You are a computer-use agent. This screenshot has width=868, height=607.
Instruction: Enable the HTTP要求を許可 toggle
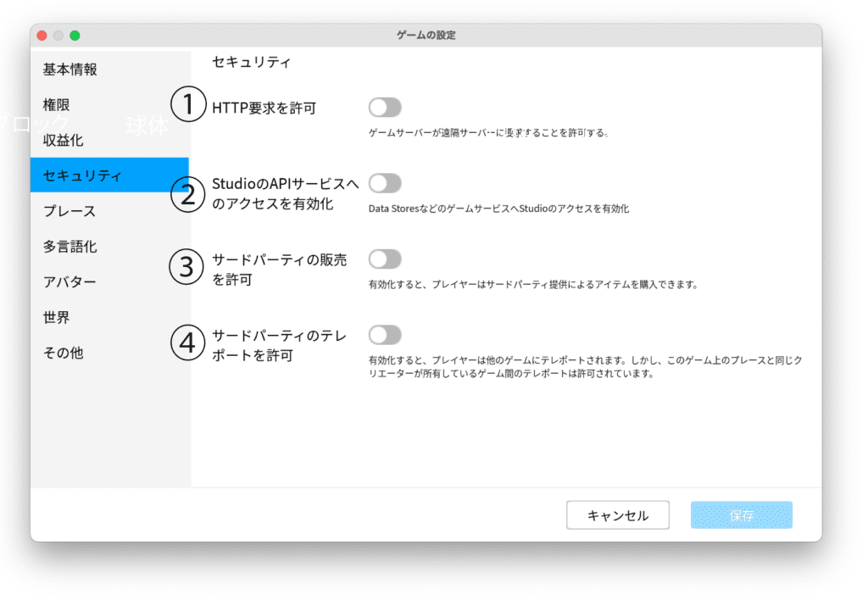tap(385, 107)
